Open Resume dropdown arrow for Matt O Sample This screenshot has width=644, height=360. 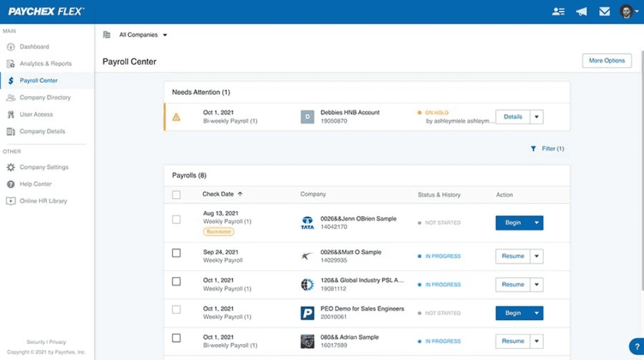click(x=536, y=256)
